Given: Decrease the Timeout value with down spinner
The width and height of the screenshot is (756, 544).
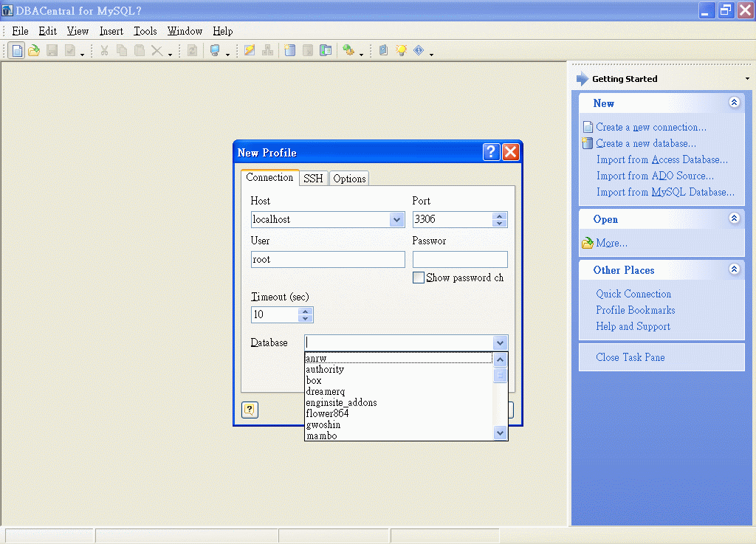Looking at the screenshot, I should pos(306,319).
